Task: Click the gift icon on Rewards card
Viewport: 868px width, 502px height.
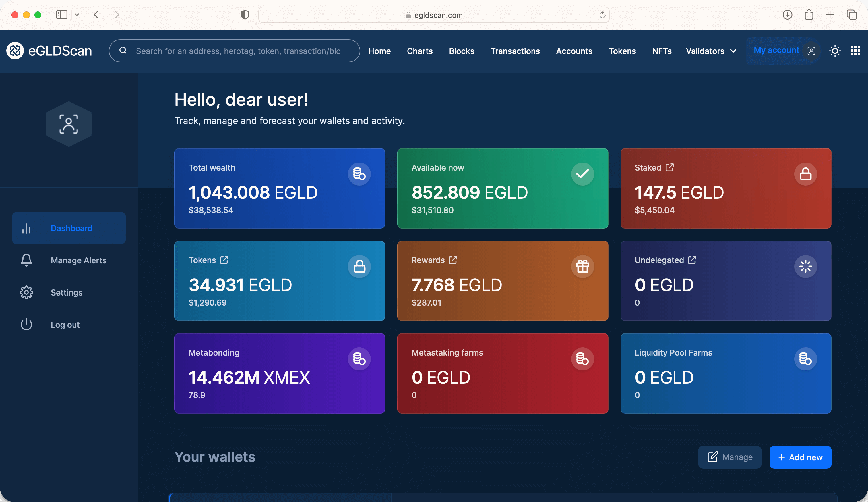Action: [x=582, y=266]
